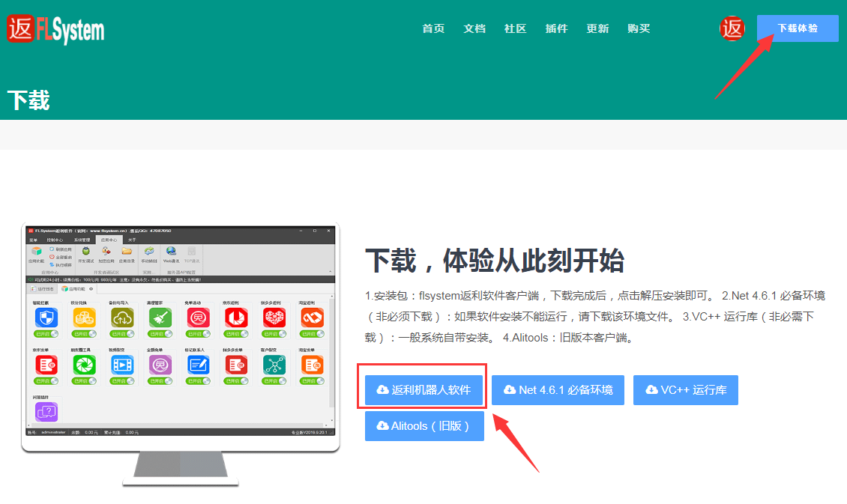Click the round red 返 icon beside 下载体验
847x504 pixels.
pyautogui.click(x=732, y=28)
